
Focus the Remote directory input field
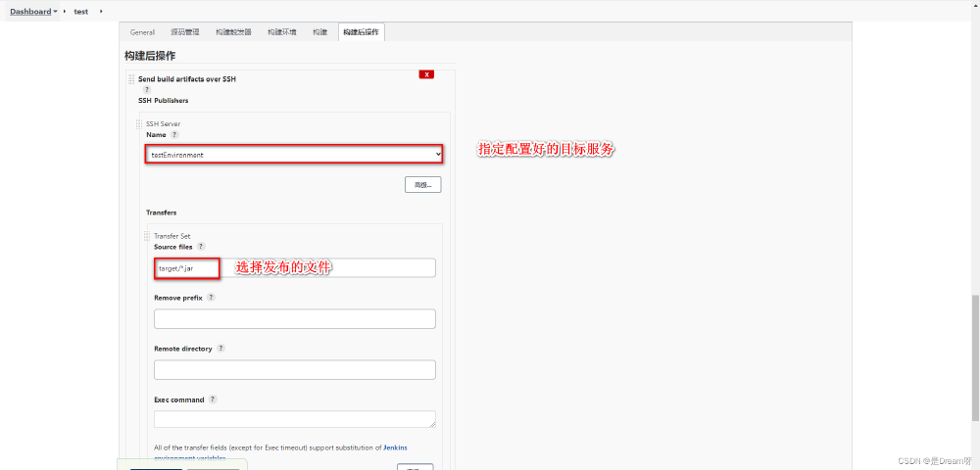[x=295, y=369]
